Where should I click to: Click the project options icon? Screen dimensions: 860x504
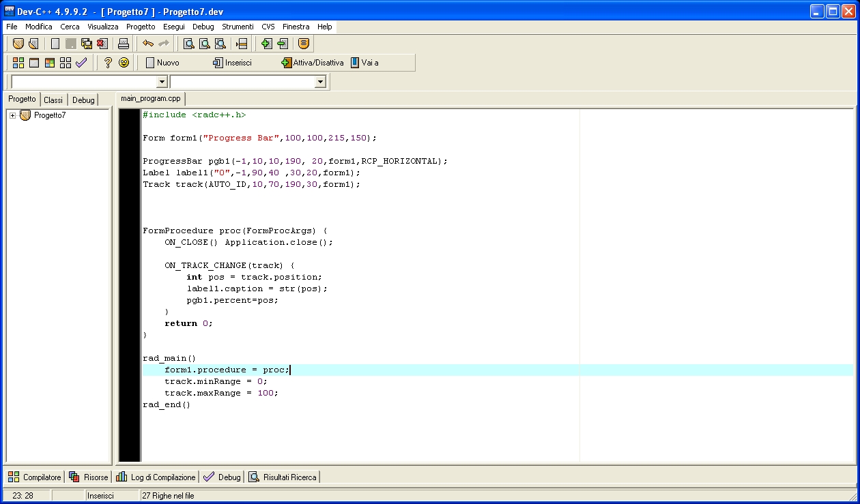point(304,44)
